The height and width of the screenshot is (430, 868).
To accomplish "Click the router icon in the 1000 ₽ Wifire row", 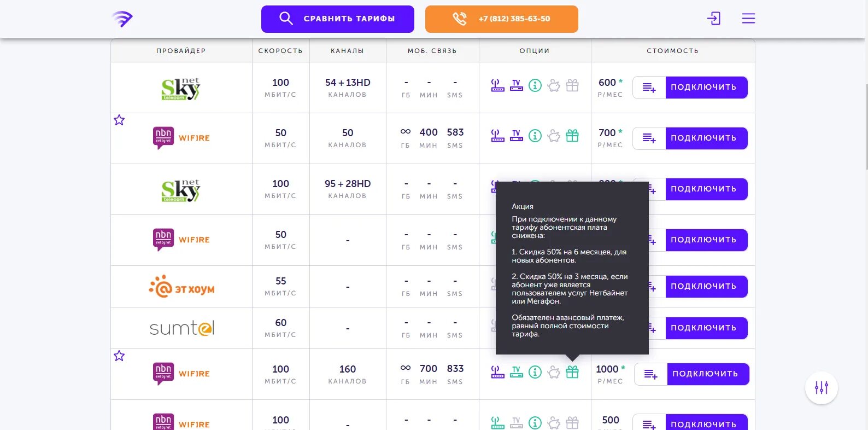I will [497, 372].
